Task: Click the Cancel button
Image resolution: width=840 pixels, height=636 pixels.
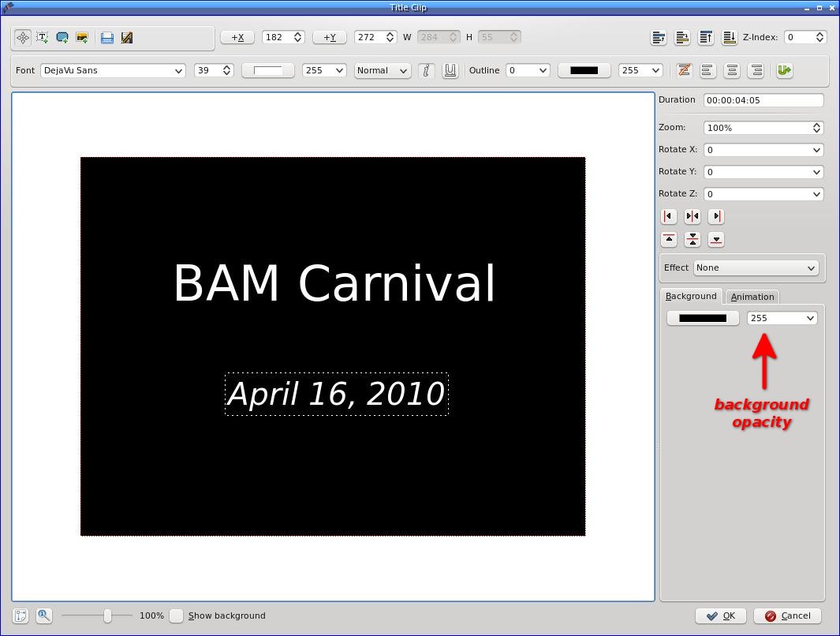Action: [787, 615]
